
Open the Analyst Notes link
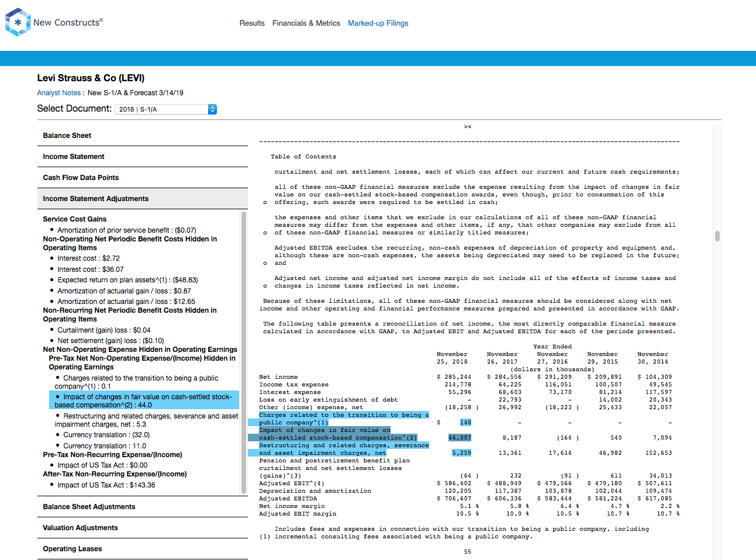58,93
